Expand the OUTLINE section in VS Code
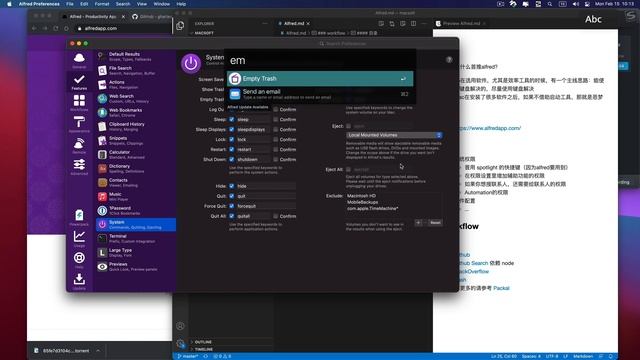Screen dimensions: 640x360 203,342
